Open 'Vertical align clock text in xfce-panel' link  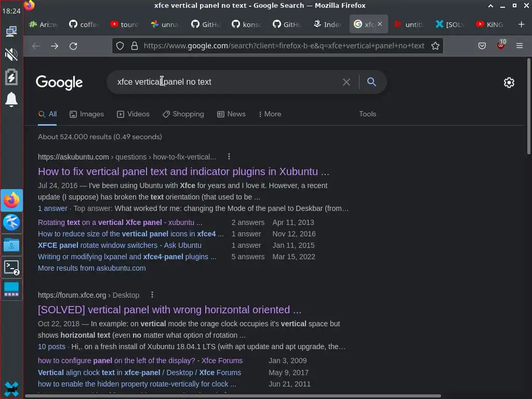(139, 373)
